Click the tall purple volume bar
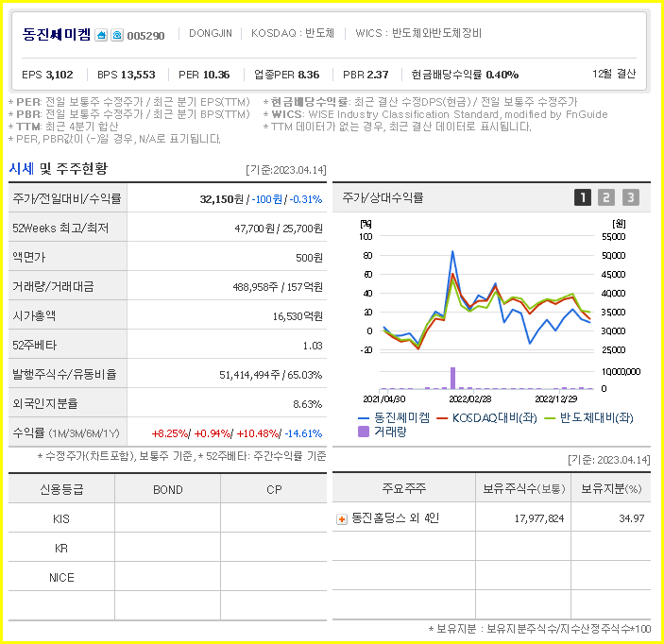664x644 pixels. (x=452, y=378)
